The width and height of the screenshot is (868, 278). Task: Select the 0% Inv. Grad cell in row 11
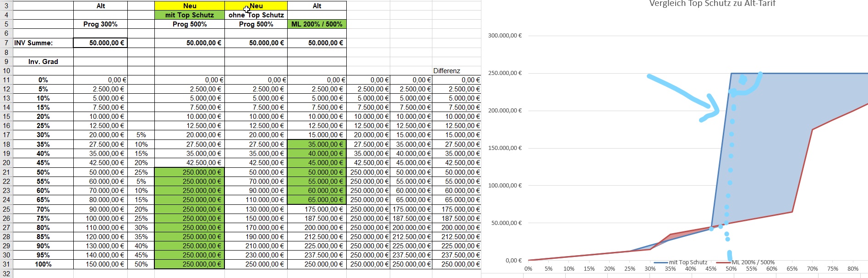click(x=44, y=80)
